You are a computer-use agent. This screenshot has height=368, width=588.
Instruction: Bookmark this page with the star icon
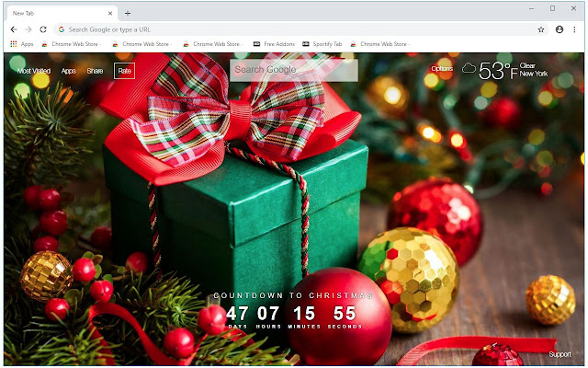point(541,29)
